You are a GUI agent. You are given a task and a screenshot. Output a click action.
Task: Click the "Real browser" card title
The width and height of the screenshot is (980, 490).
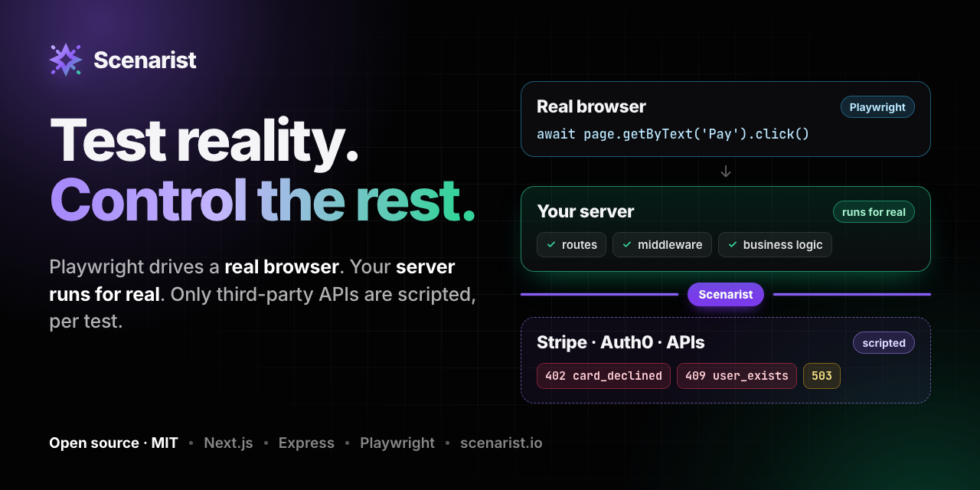pyautogui.click(x=591, y=106)
